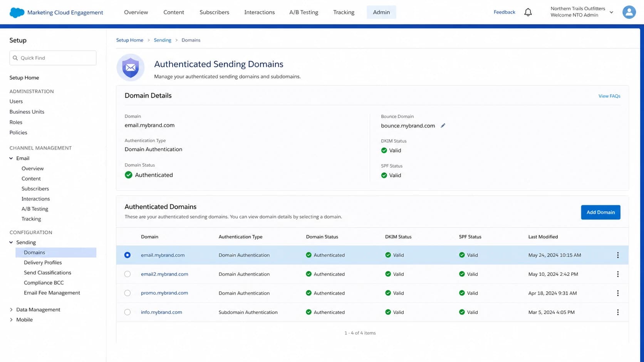644x362 pixels.
Task: Collapse the Sending section in sidebar
Action: (11, 242)
